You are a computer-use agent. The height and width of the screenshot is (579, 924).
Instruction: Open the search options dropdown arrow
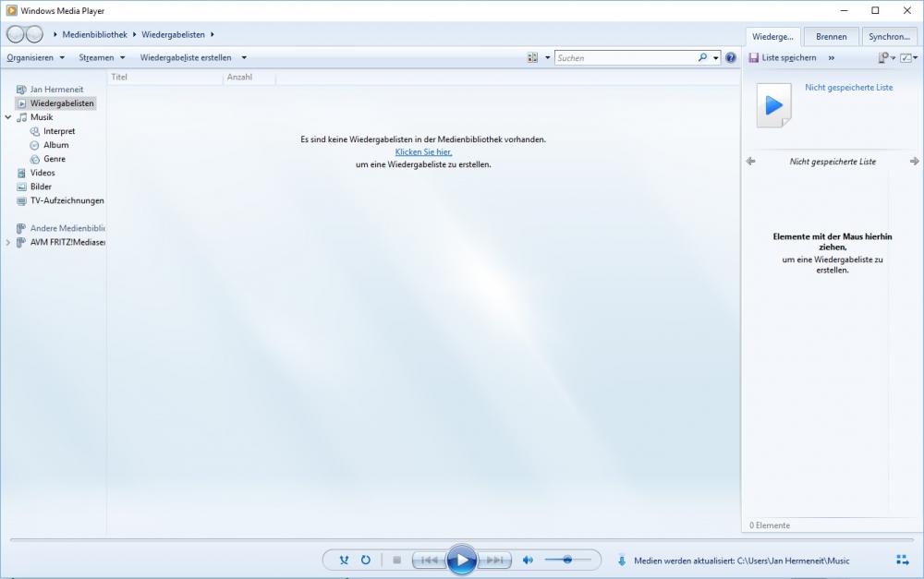click(x=716, y=58)
